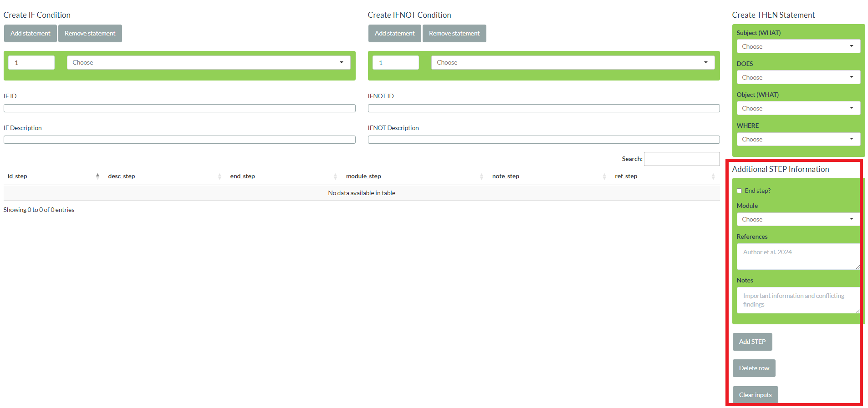The width and height of the screenshot is (868, 408).
Task: Click the Clear inputs button
Action: click(x=755, y=395)
